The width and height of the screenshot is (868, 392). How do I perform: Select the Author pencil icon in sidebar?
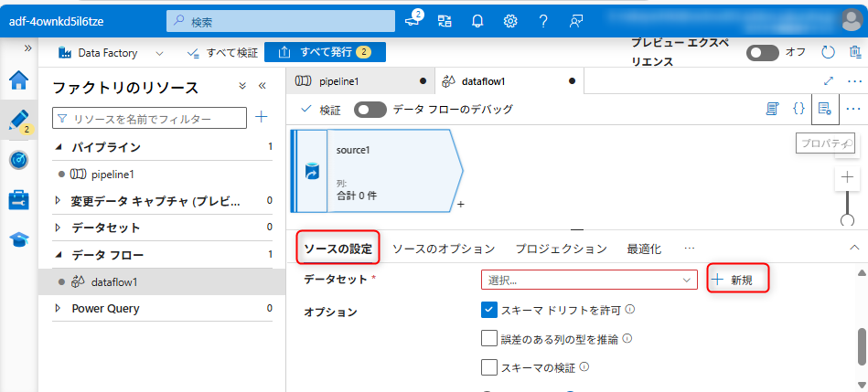[x=18, y=120]
